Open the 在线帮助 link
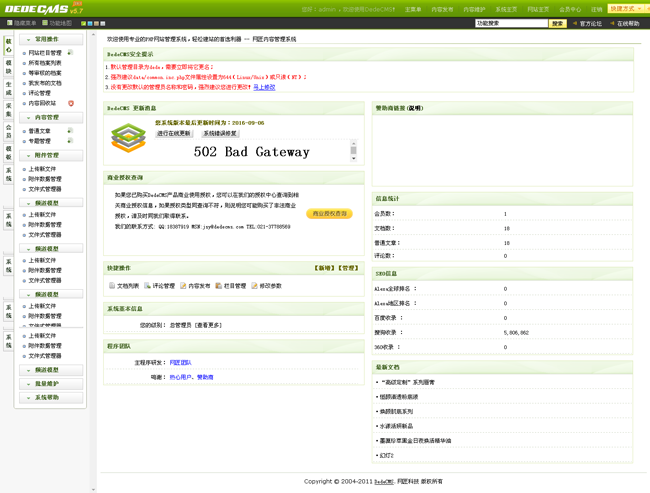 pyautogui.click(x=628, y=24)
